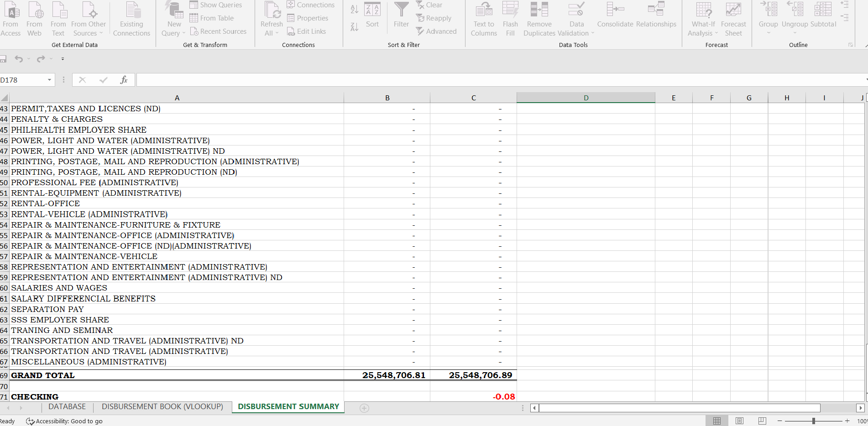The width and height of the screenshot is (868, 426).
Task: Select the SEPARATION PAY cell
Action: pyautogui.click(x=177, y=309)
